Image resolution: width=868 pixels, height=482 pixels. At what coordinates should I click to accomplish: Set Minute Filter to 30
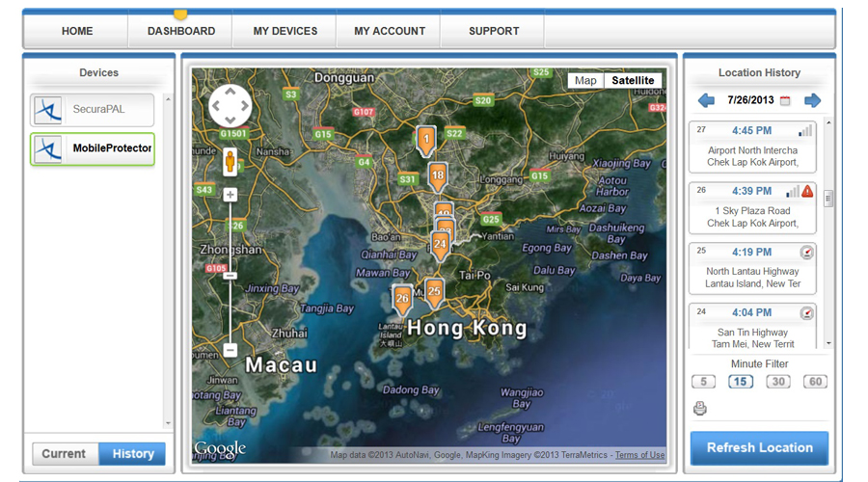click(x=777, y=382)
